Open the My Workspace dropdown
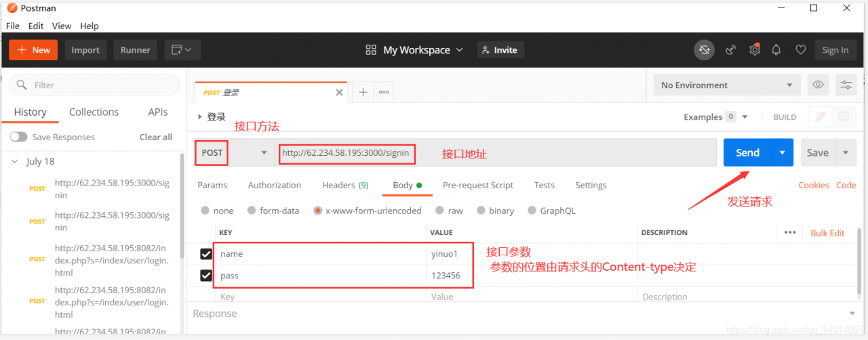Image resolution: width=868 pixels, height=340 pixels. 423,50
